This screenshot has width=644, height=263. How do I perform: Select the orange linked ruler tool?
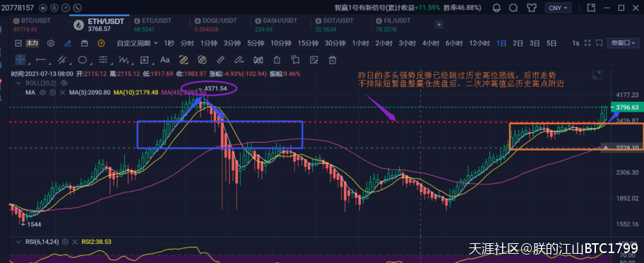click(x=202, y=60)
